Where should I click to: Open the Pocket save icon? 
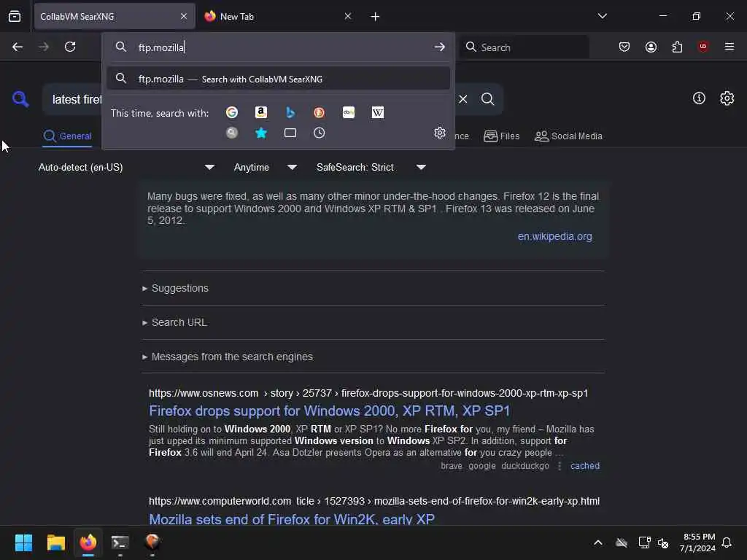624,47
